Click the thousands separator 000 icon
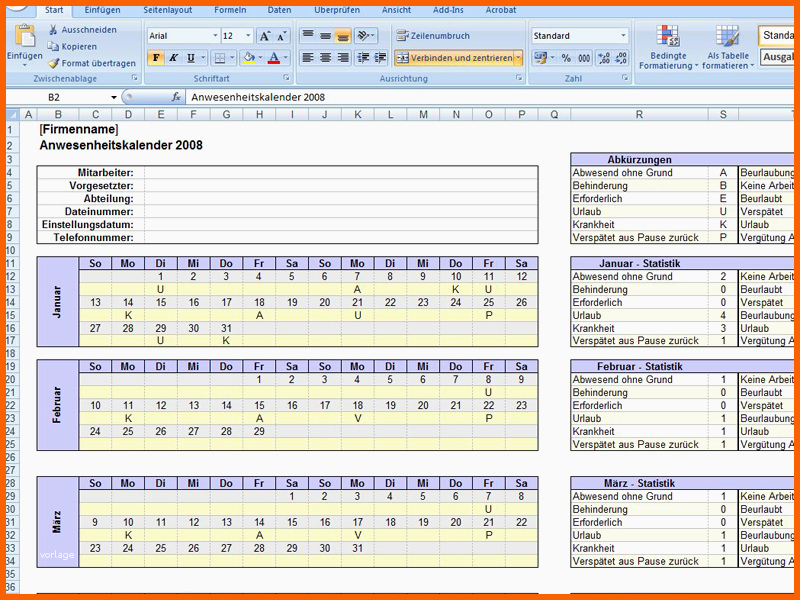Image resolution: width=800 pixels, height=600 pixels. tap(585, 59)
